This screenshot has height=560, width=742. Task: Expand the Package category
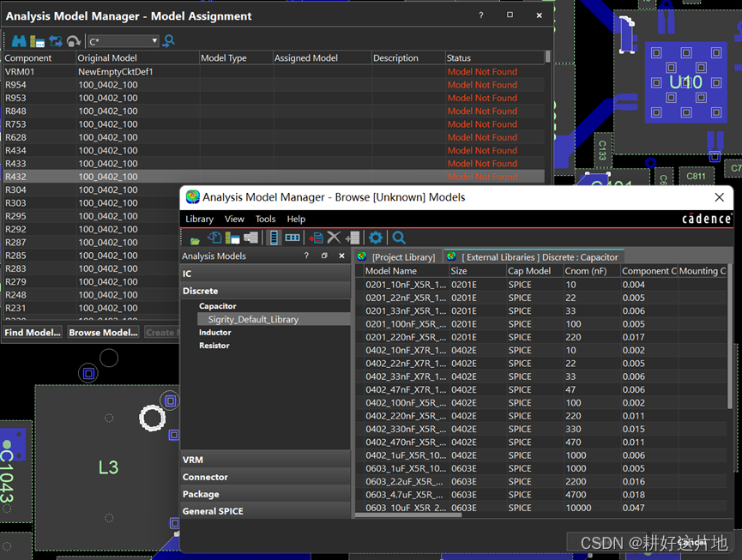pyautogui.click(x=265, y=494)
